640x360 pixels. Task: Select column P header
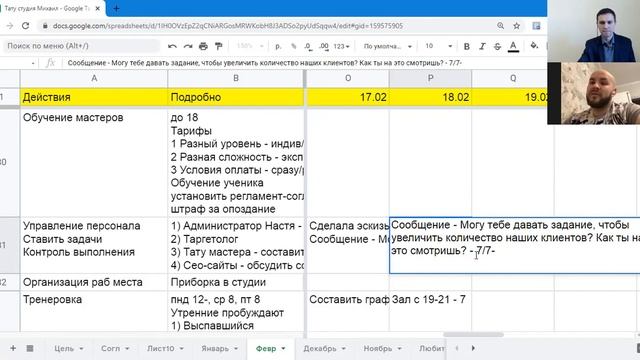coord(430,78)
